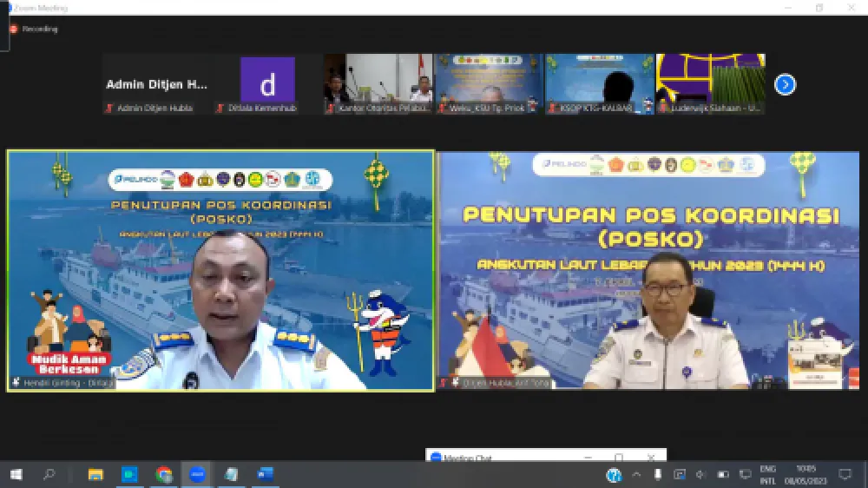Click the battery status tray icon
Image resolution: width=868 pixels, height=488 pixels.
tap(722, 475)
